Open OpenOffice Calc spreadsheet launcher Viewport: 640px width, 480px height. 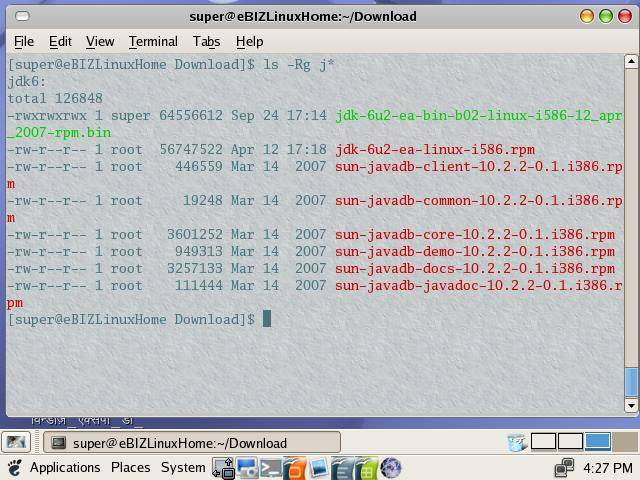click(366, 467)
